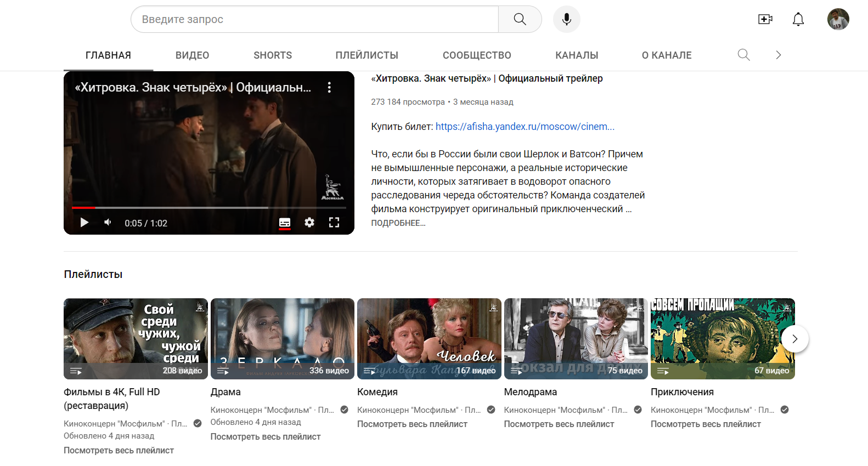Click the 67 видео badge on Приключения
Screen dimensions: 868x466
coord(771,371)
